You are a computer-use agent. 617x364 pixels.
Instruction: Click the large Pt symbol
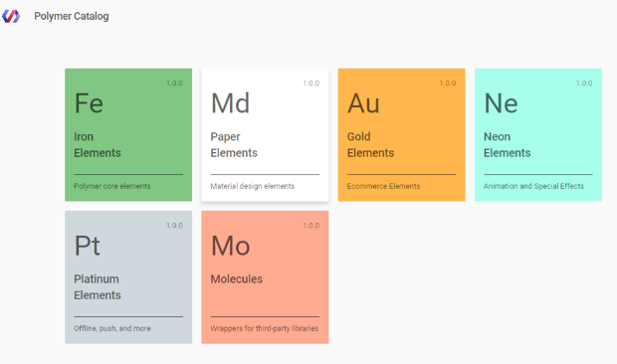[x=87, y=246]
